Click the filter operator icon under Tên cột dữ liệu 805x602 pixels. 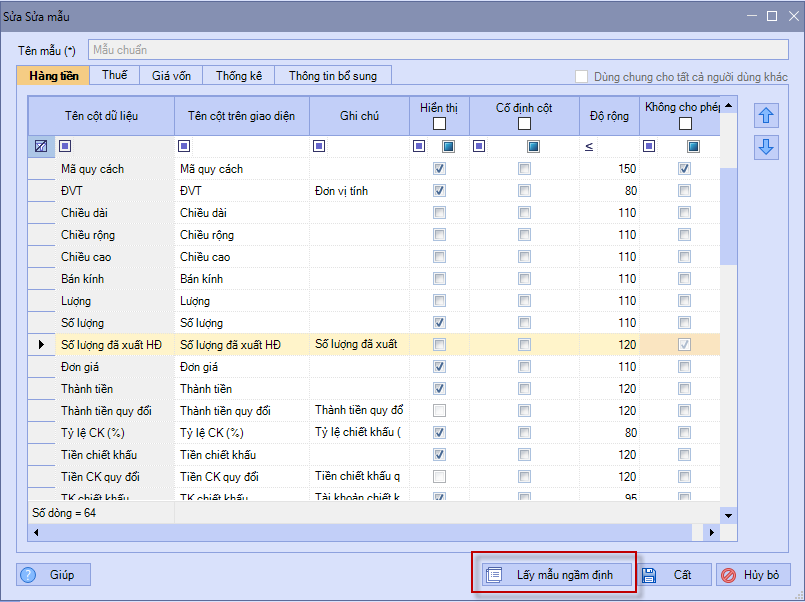65,146
